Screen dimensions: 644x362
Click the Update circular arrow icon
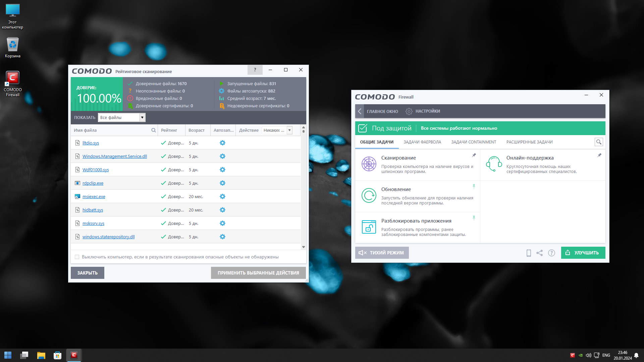coord(369,195)
